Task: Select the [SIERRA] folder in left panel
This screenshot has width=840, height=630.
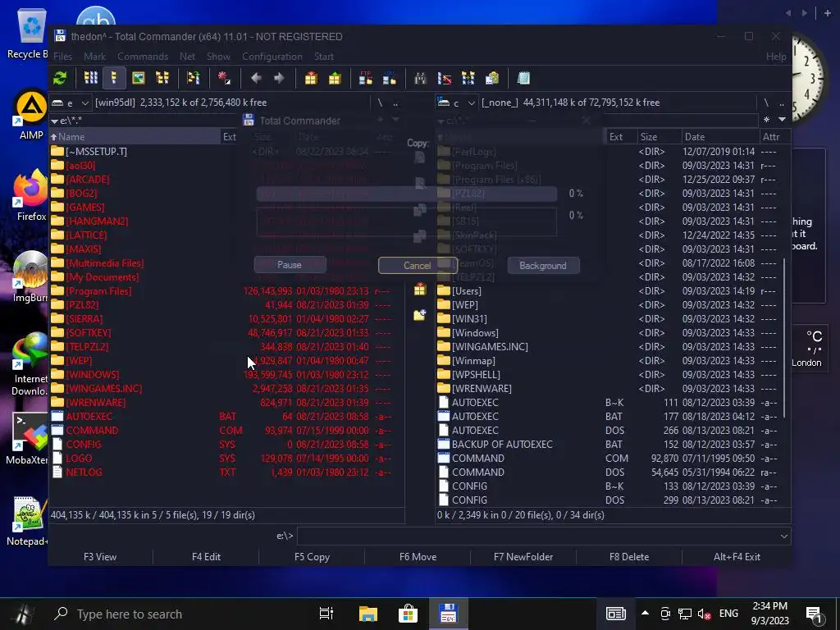Action: [x=227, y=319]
